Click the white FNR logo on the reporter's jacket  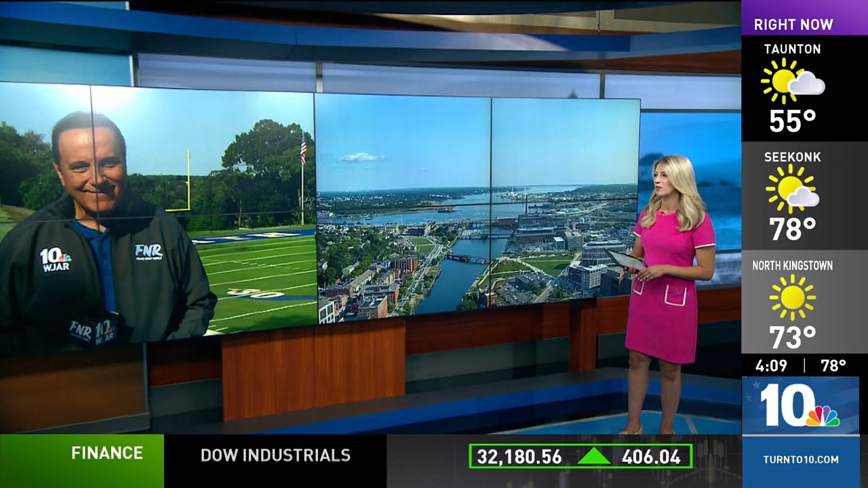coord(149,253)
